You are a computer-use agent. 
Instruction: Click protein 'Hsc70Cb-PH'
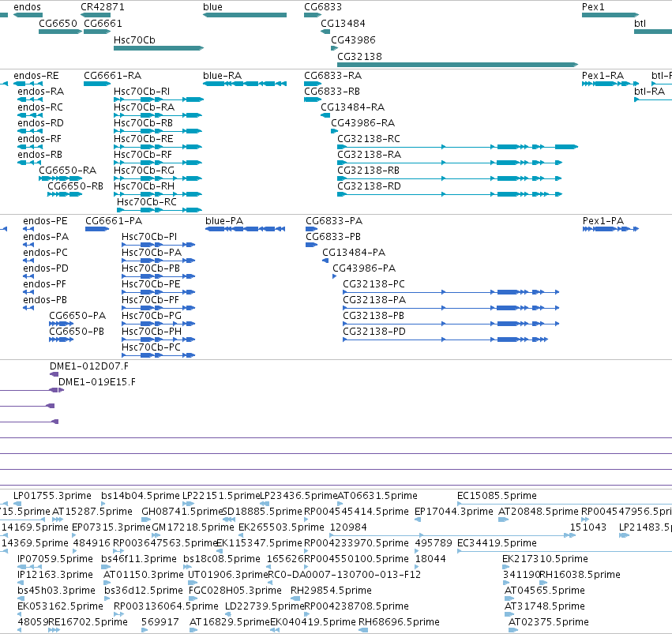152,332
